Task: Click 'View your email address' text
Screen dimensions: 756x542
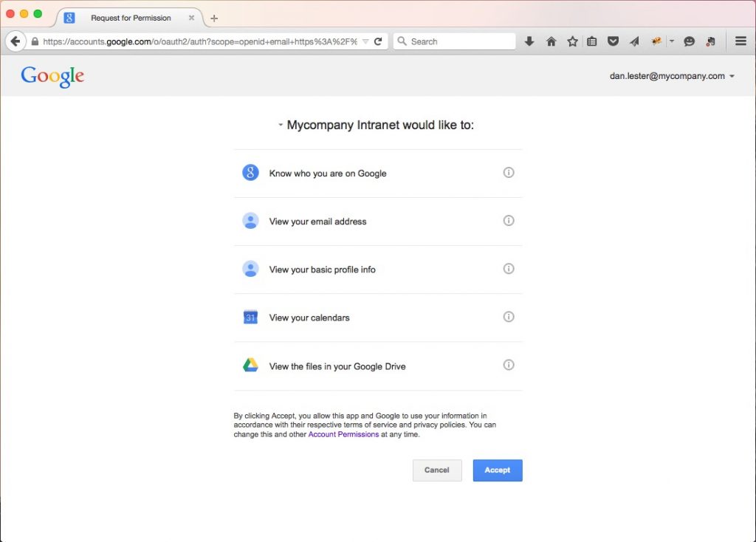Action: click(x=317, y=222)
